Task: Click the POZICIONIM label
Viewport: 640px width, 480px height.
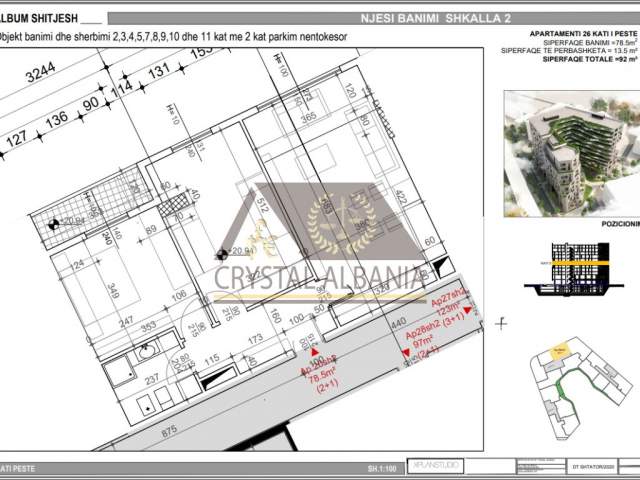Action: (620, 224)
